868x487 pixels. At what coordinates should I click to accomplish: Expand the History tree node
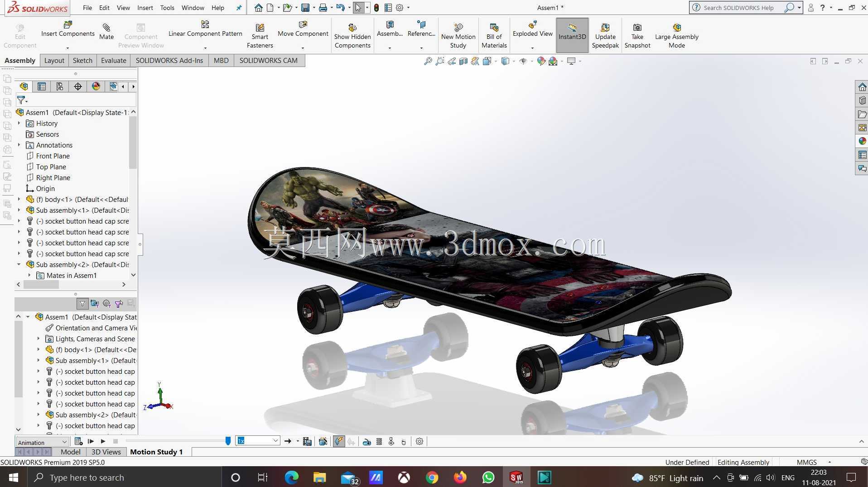tap(19, 123)
